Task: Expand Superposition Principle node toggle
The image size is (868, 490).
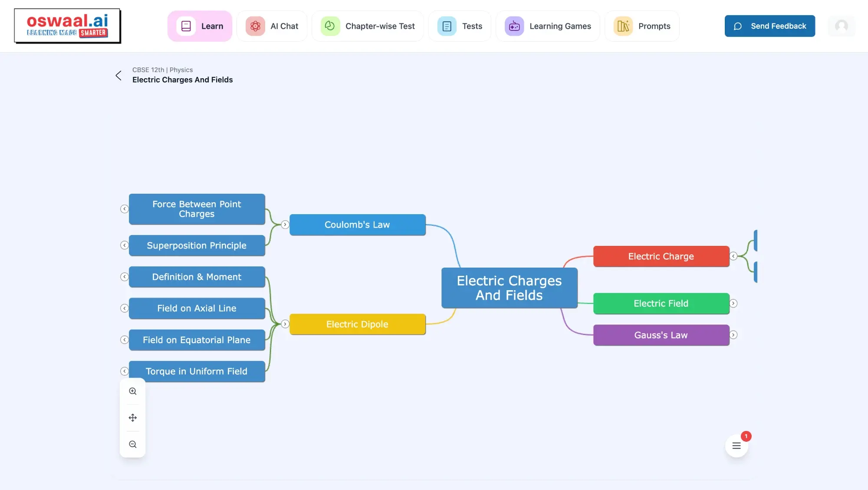Action: (125, 245)
